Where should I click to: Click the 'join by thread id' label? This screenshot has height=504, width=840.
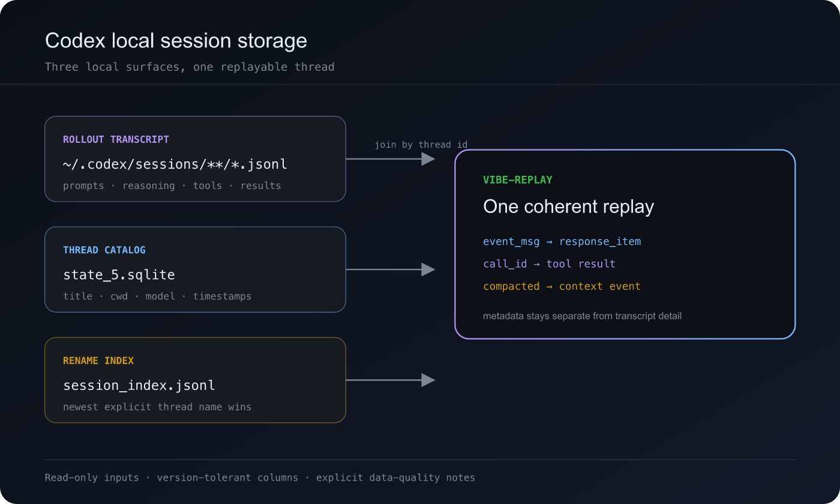pyautogui.click(x=421, y=145)
